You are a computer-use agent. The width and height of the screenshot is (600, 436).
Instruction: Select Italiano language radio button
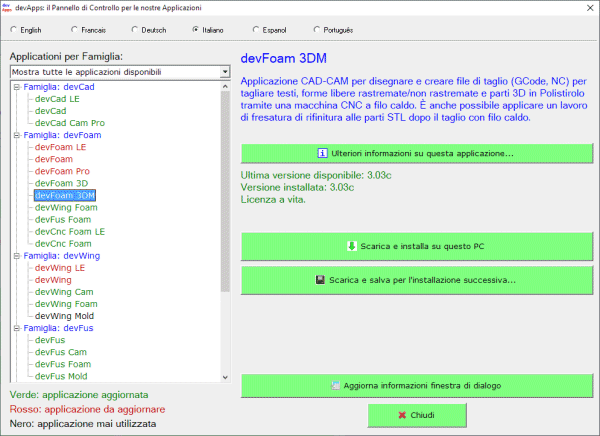(196, 29)
